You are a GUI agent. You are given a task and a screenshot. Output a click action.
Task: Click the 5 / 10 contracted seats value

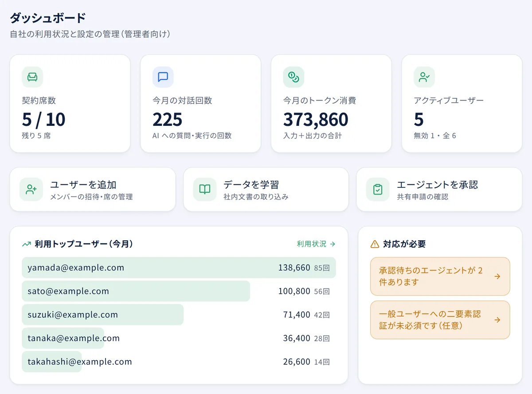(43, 119)
